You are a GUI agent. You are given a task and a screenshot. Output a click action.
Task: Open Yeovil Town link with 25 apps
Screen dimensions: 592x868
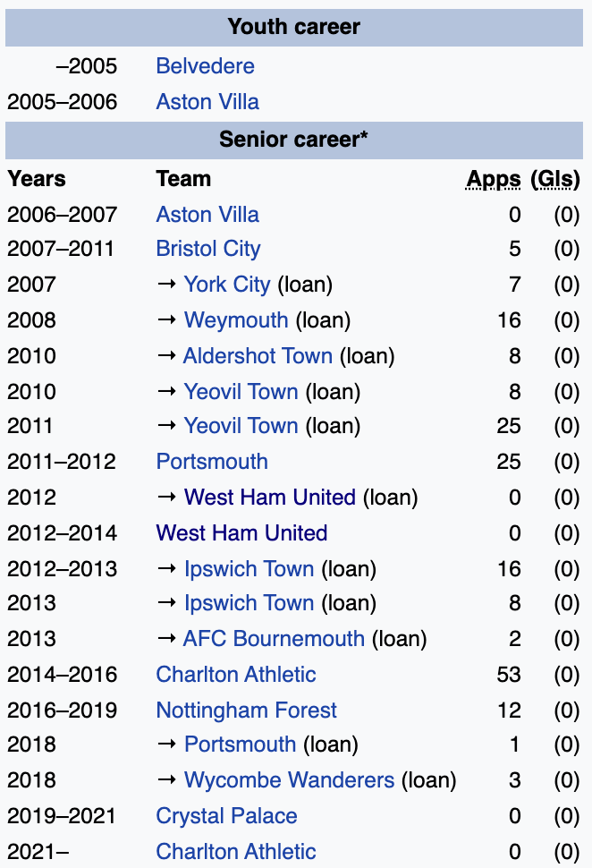coord(241,426)
